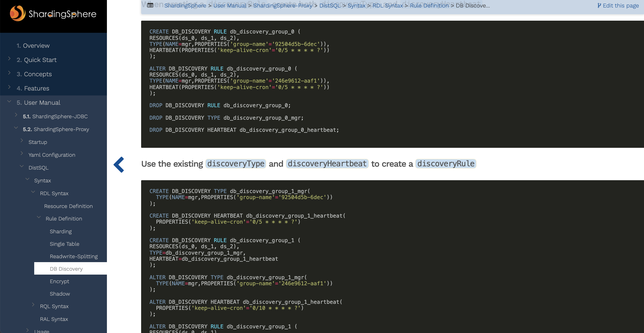Collapse the RDL Syntax chevron

33,192
